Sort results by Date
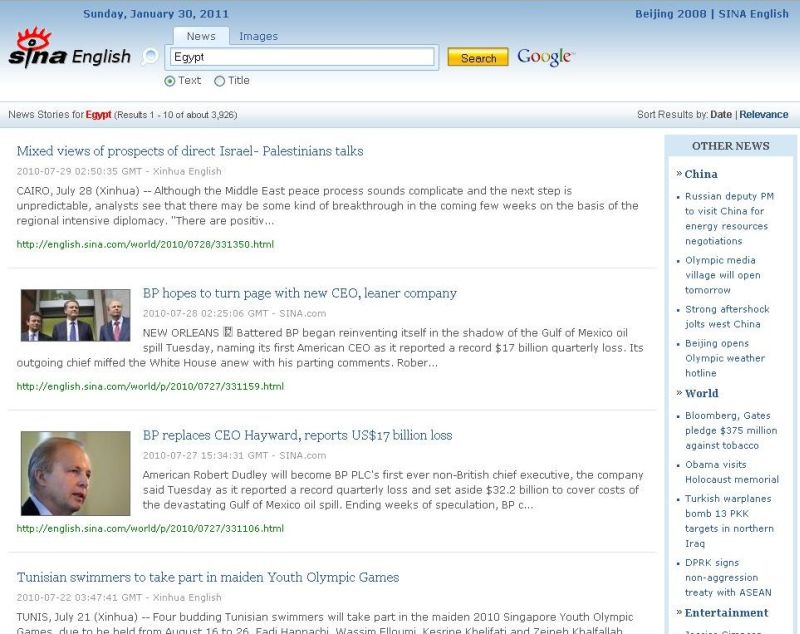This screenshot has width=800, height=634. point(721,115)
